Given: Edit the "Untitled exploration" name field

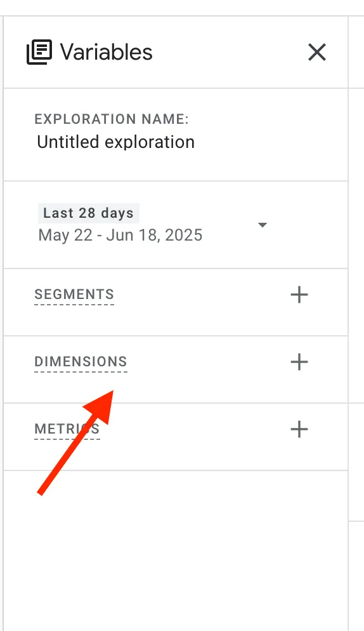Looking at the screenshot, I should pyautogui.click(x=116, y=142).
